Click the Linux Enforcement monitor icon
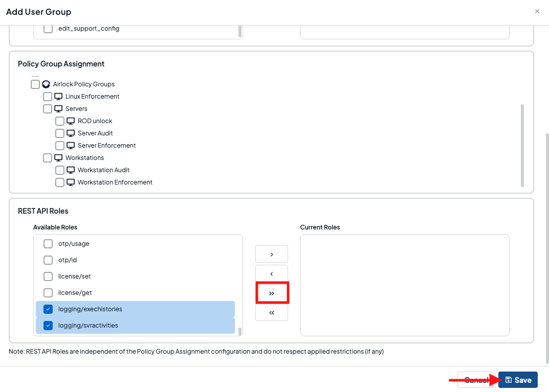 click(x=58, y=97)
